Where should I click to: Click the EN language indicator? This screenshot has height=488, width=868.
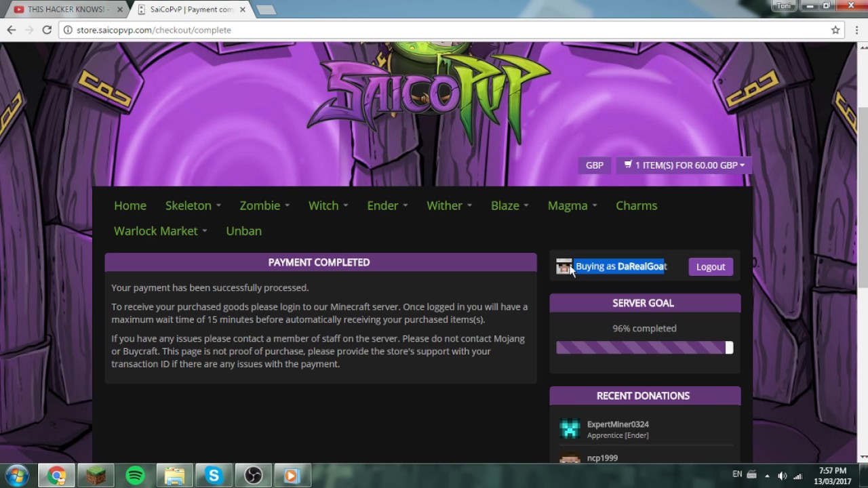[737, 474]
